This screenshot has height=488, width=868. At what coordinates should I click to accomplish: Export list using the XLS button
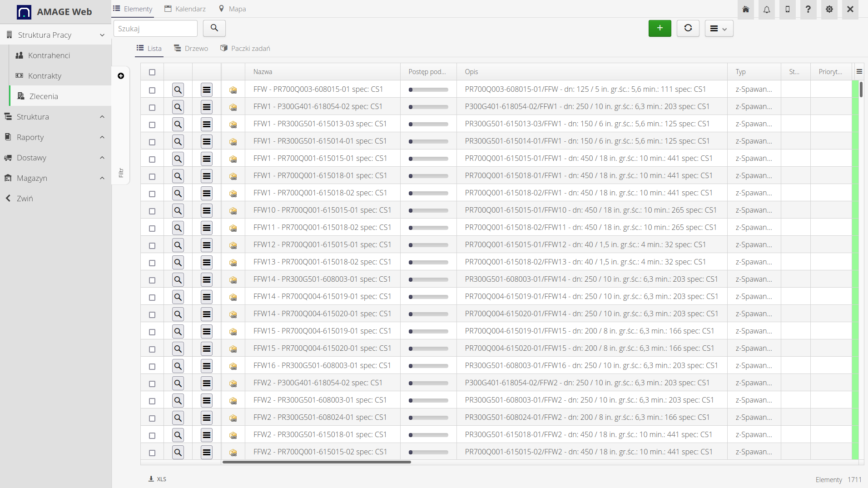(x=158, y=479)
